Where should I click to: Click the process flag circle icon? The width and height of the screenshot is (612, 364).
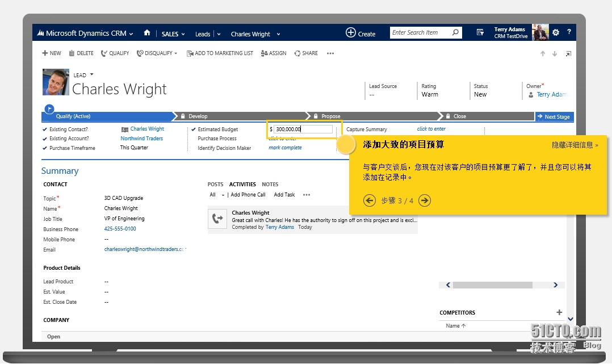(x=49, y=109)
